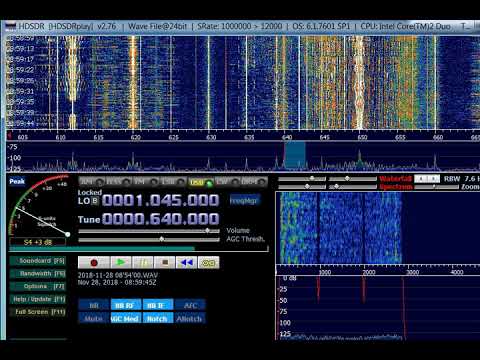Select CW demodulation mode
Viewport: 480px width, 360px height.
click(228, 182)
